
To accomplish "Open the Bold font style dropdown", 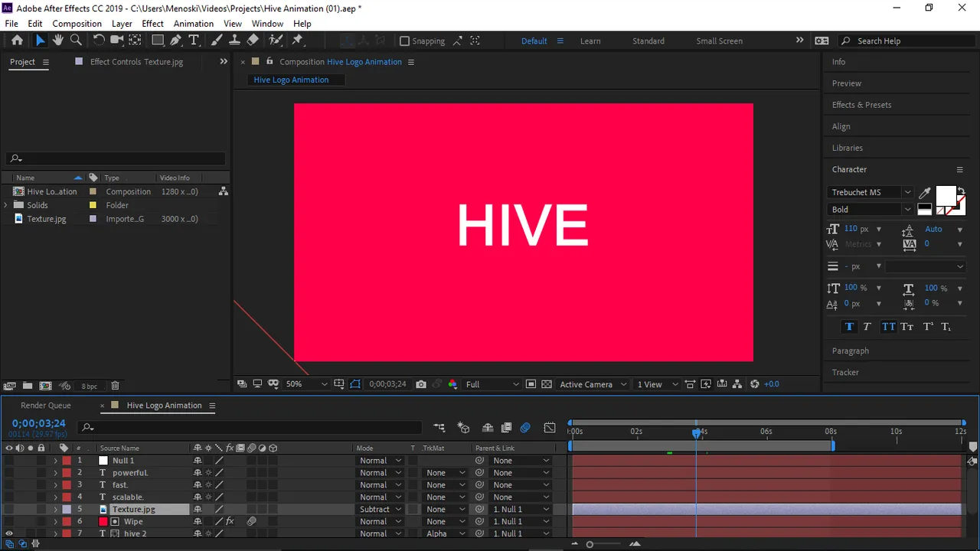I will [870, 209].
